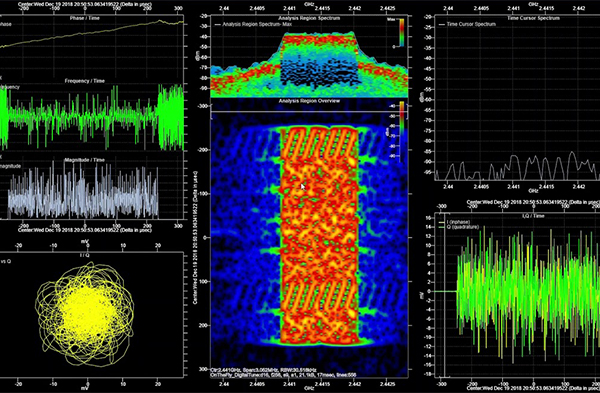Click the "Frequency / Time" plot title
Screen dimensions: 600x393
[x=85, y=81]
